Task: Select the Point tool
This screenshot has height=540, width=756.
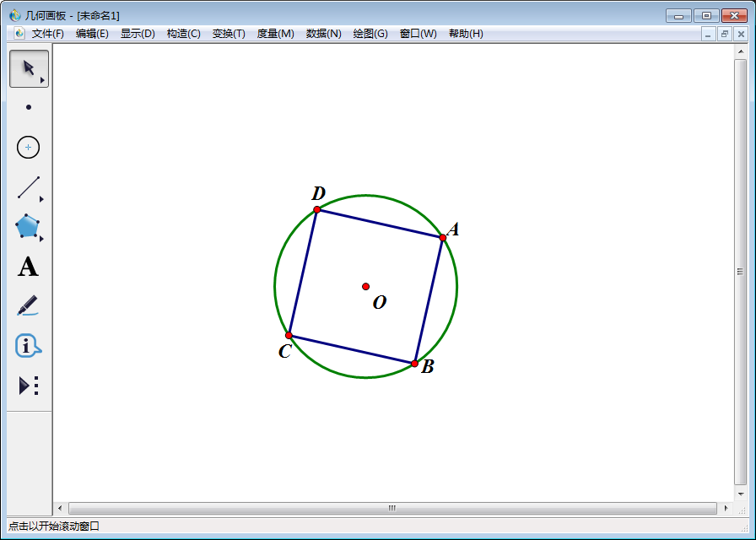Action: (29, 107)
